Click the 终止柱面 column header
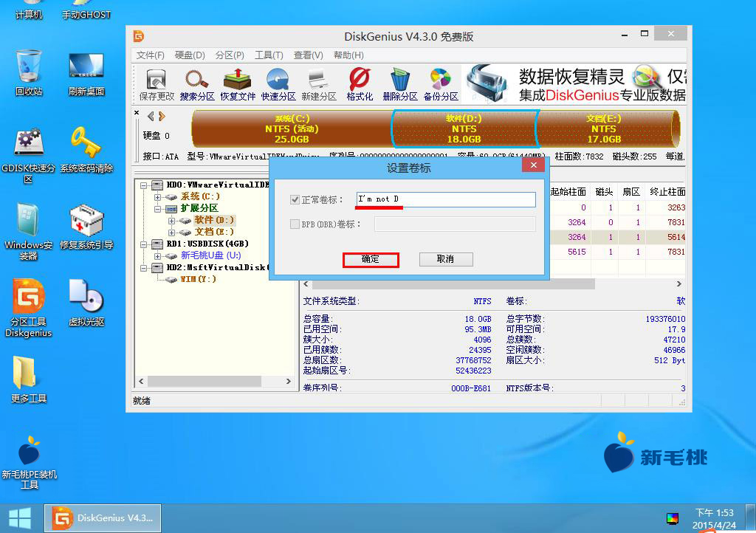The width and height of the screenshot is (756, 533). pos(667,192)
